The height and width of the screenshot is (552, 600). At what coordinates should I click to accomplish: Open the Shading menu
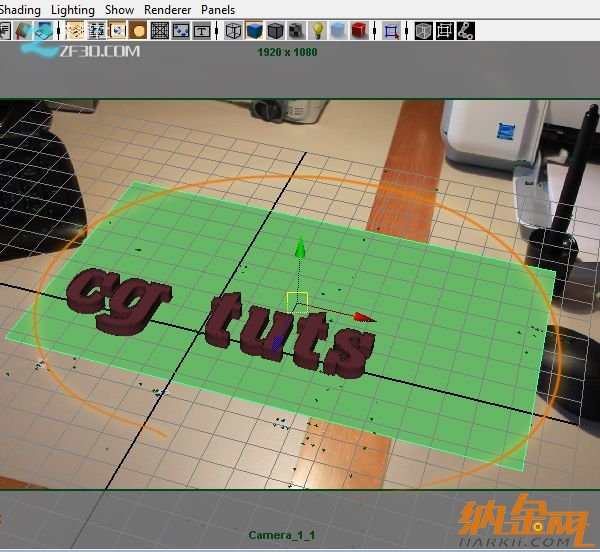coord(20,10)
